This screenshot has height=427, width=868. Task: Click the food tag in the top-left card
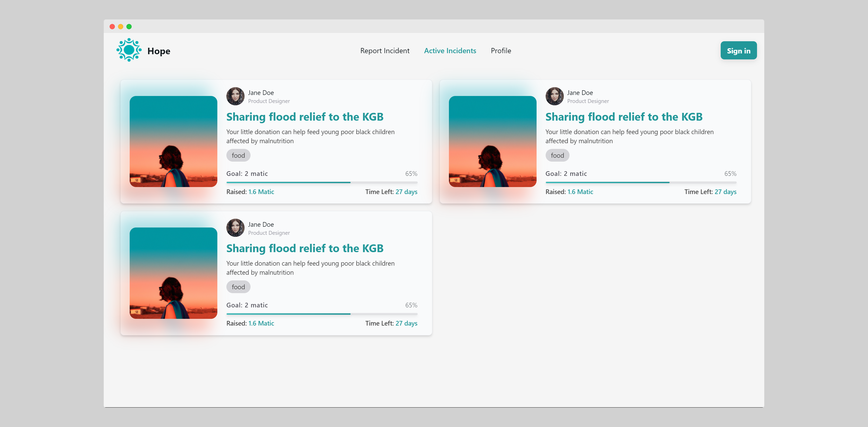[238, 155]
